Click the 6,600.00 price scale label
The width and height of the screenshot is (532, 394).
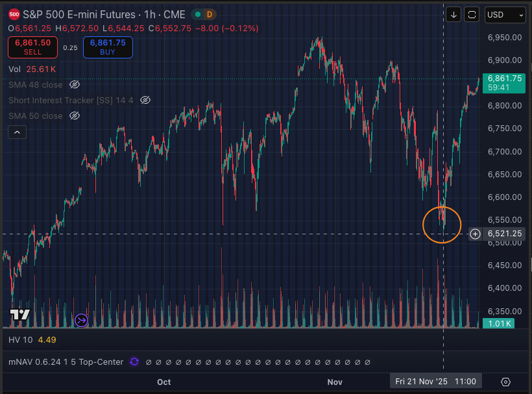point(505,197)
